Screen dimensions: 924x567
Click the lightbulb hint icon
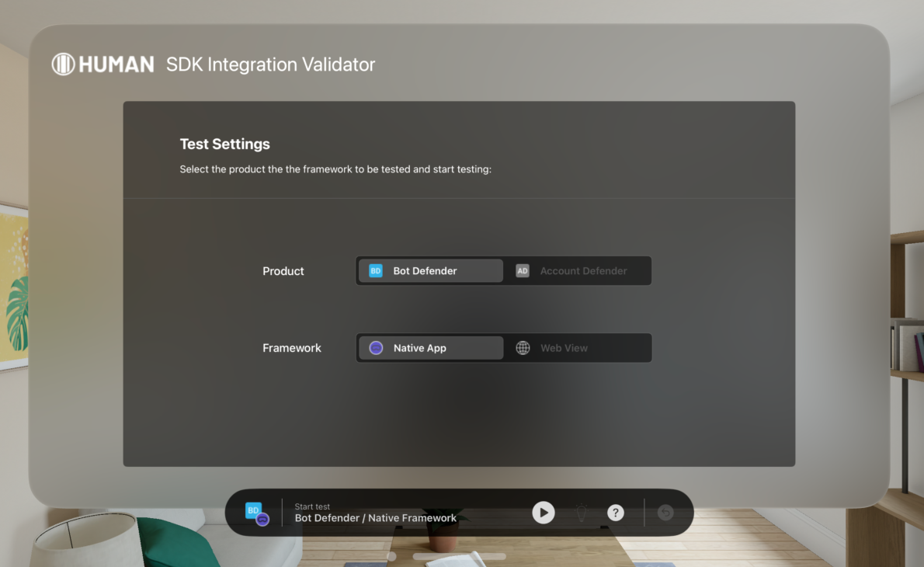click(x=581, y=512)
